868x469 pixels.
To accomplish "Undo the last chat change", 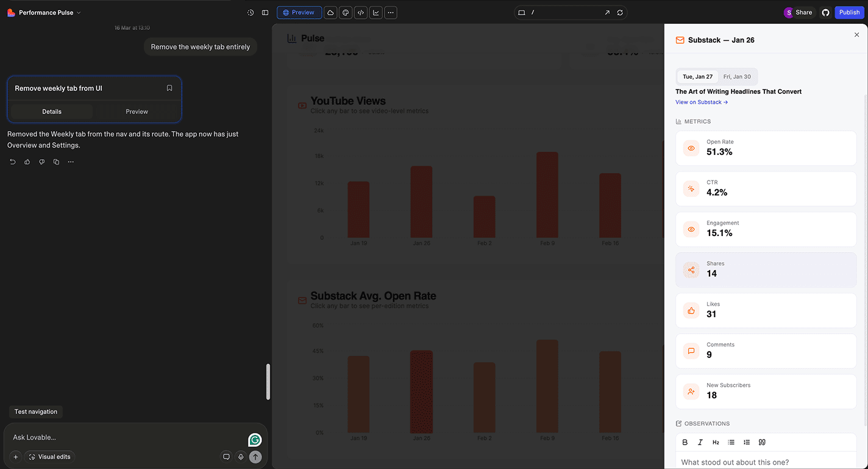I will 13,162.
